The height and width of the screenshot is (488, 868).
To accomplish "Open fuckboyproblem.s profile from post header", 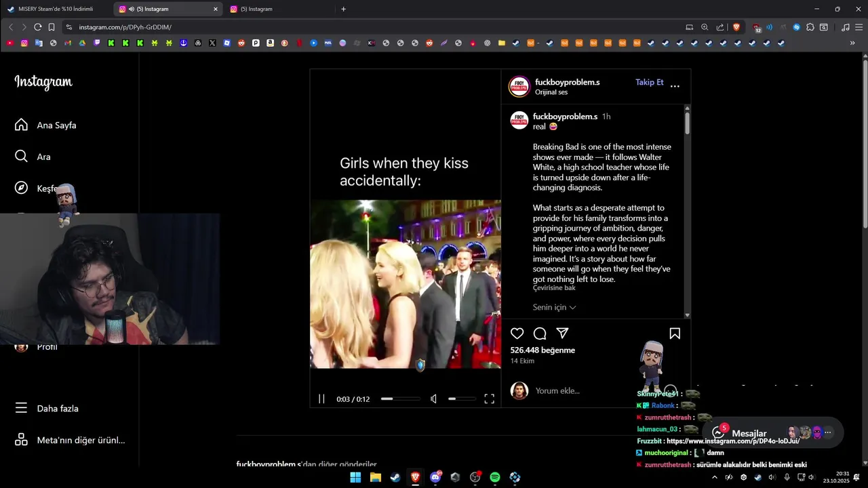I will pyautogui.click(x=567, y=82).
